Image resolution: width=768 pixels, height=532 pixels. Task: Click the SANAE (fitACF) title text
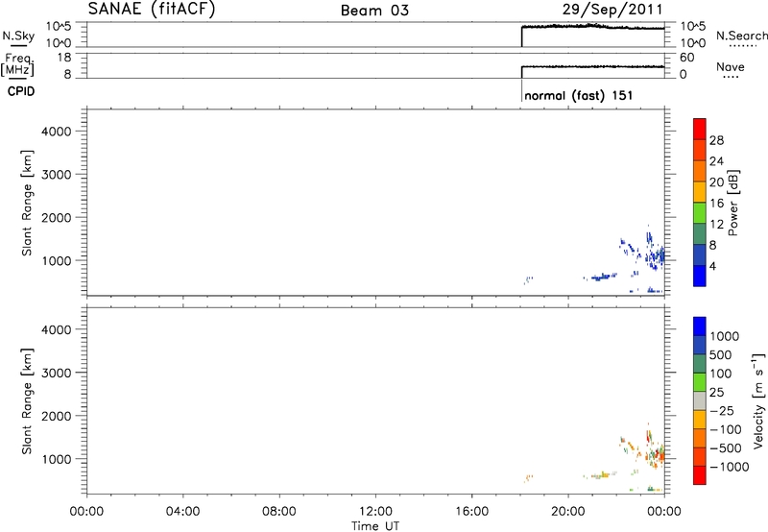[x=152, y=9]
